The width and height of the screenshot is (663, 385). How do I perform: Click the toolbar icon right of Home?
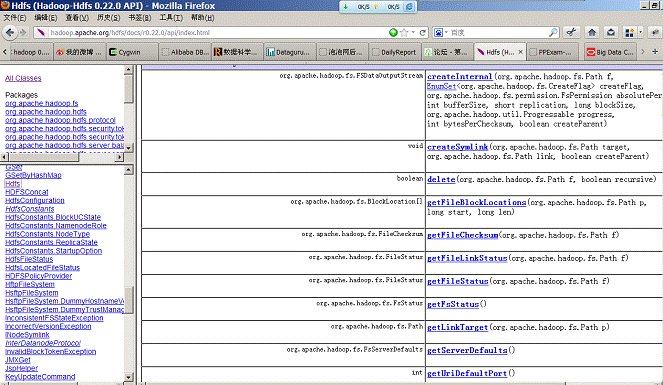pyautogui.click(x=611, y=32)
